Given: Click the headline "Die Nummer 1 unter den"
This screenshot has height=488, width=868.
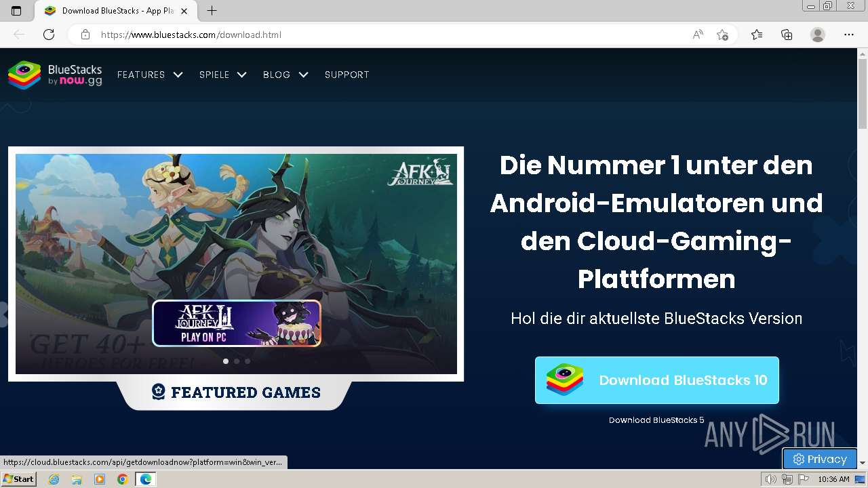Looking at the screenshot, I should tap(656, 165).
